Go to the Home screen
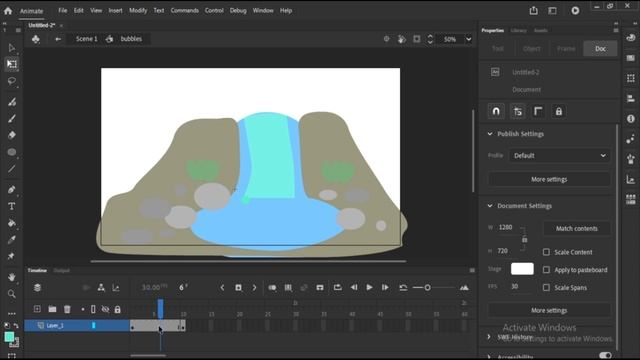 [8, 11]
